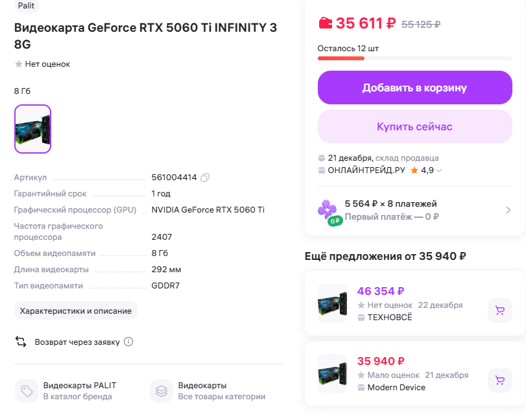The image size is (526, 420).
Task: Select the 8 Гб memory option
Action: tap(22, 91)
